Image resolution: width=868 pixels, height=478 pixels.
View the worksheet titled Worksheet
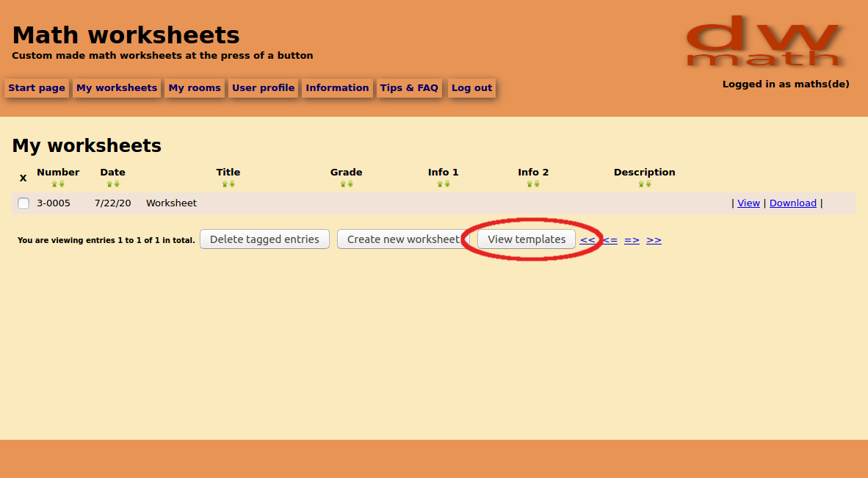[x=748, y=203]
